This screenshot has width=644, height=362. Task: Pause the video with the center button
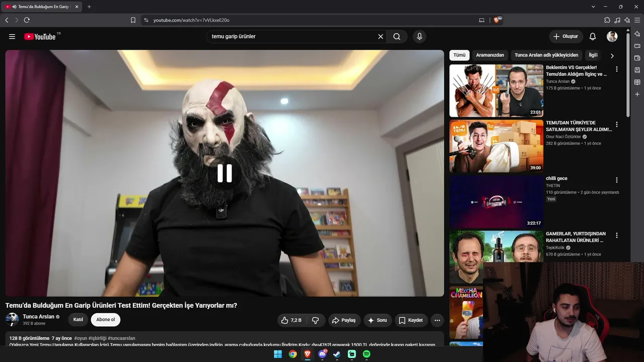(224, 173)
